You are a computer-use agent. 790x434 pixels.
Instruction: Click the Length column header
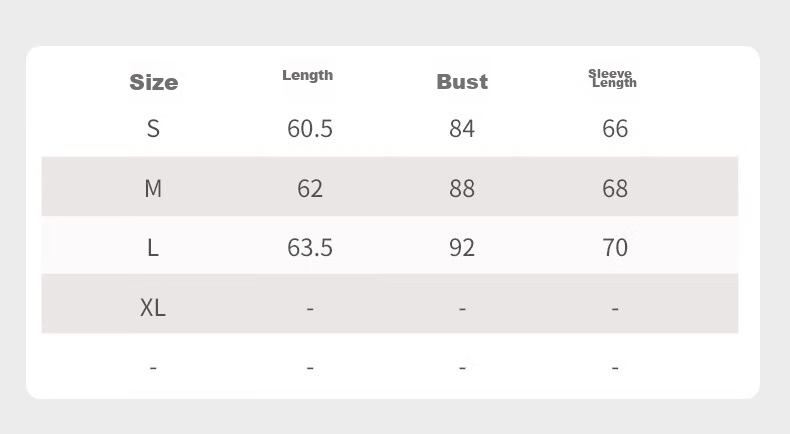[307, 75]
